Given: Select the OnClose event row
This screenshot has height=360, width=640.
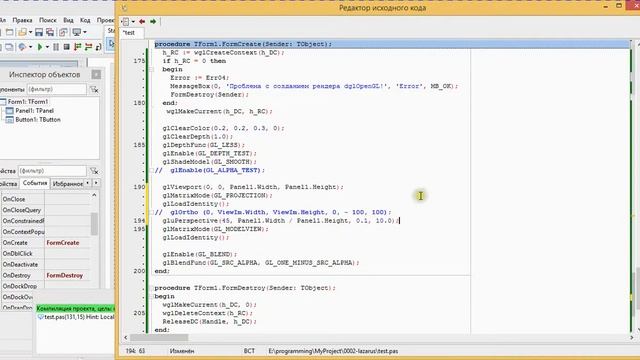Looking at the screenshot, I should [45, 199].
